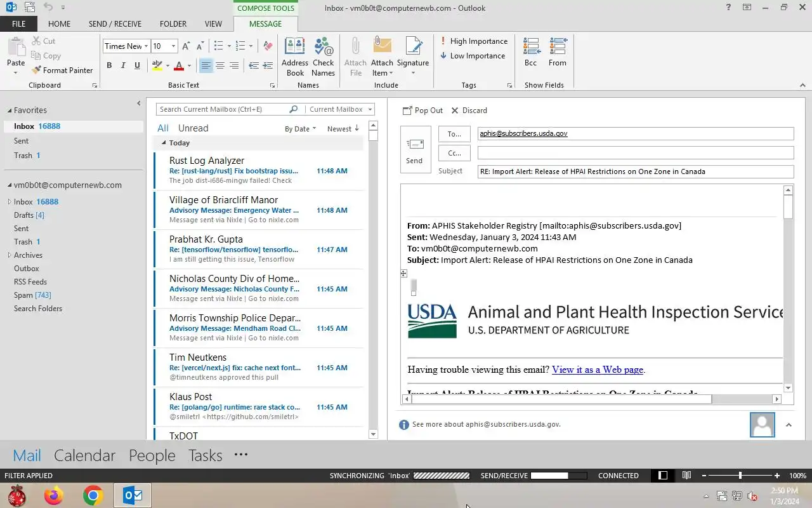Align text to the right
Screen dimensions: 812x508
click(234, 65)
